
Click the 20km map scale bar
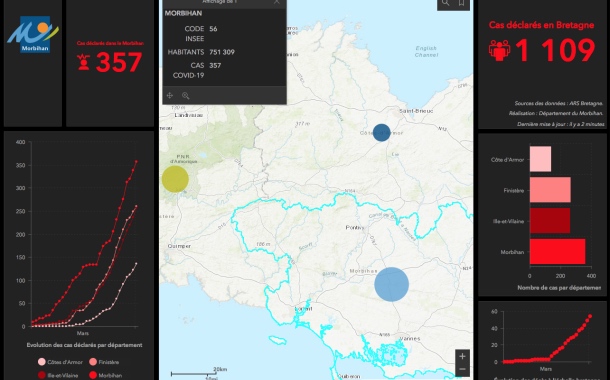(199, 372)
